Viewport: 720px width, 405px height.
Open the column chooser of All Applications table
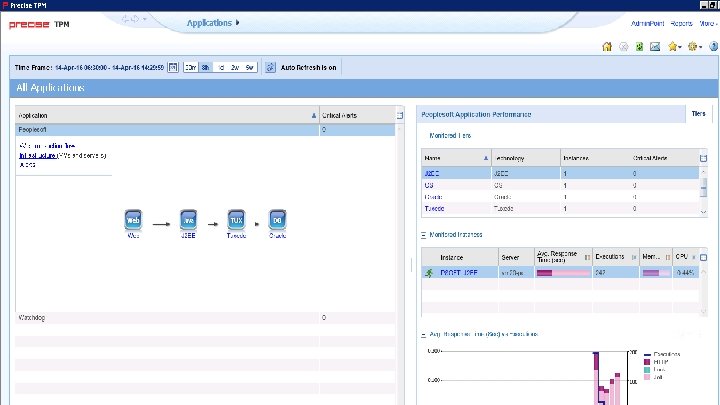[399, 116]
